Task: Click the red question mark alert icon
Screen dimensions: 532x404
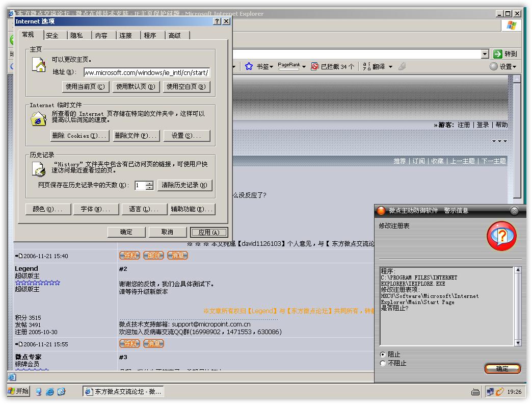Action: [x=501, y=236]
